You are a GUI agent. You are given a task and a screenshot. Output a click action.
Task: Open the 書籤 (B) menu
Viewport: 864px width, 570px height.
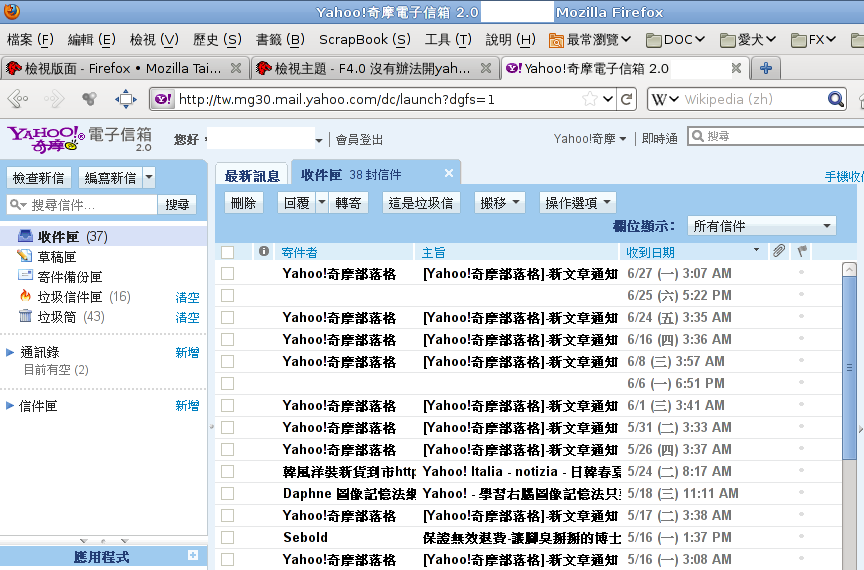(x=280, y=40)
